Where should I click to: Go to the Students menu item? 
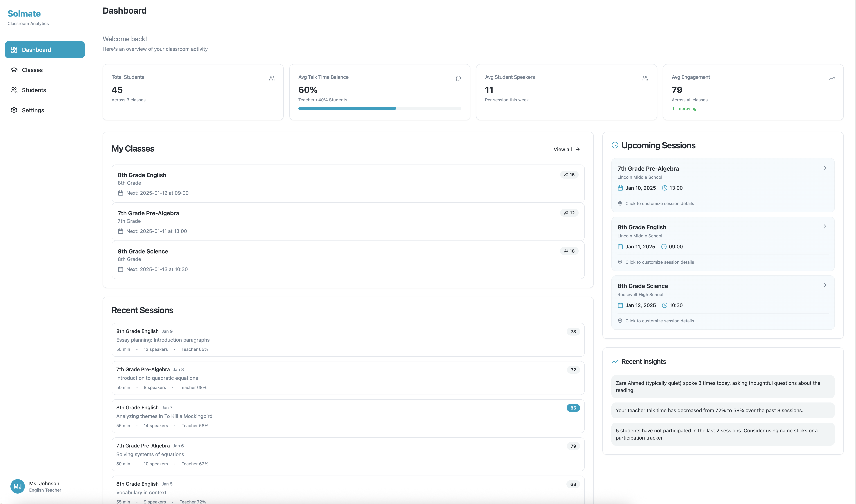pyautogui.click(x=34, y=90)
